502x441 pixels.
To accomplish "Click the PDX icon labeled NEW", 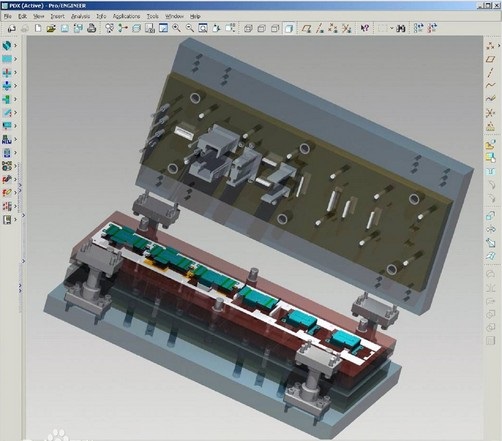I will [7, 139].
